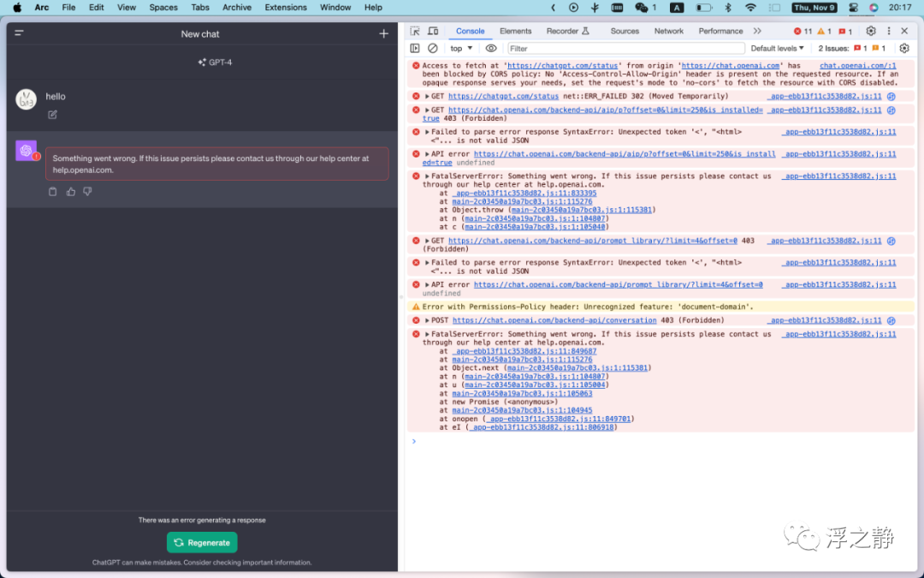The image size is (924, 578).
Task: Expand the POST backend-api/conversation 403 entry
Action: click(427, 320)
